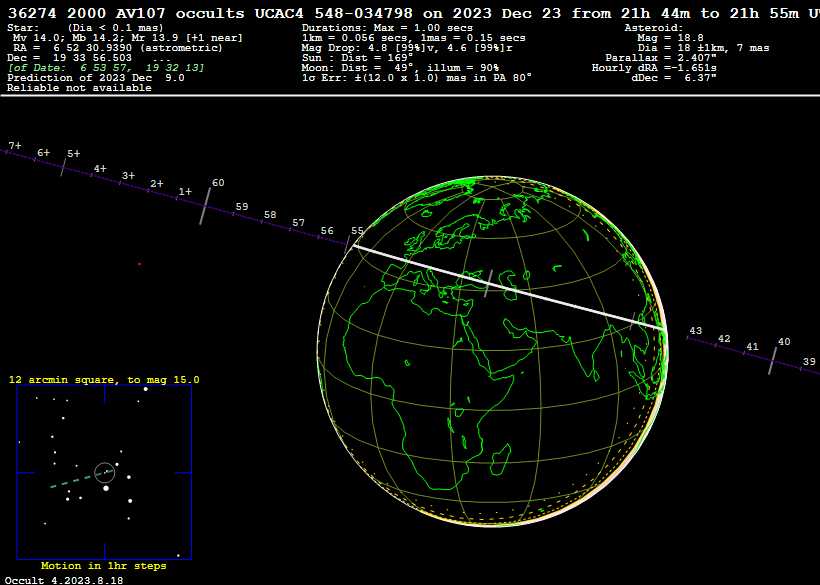This screenshot has width=820, height=585.
Task: Click the '7+' time marker on the path
Action: point(15,146)
